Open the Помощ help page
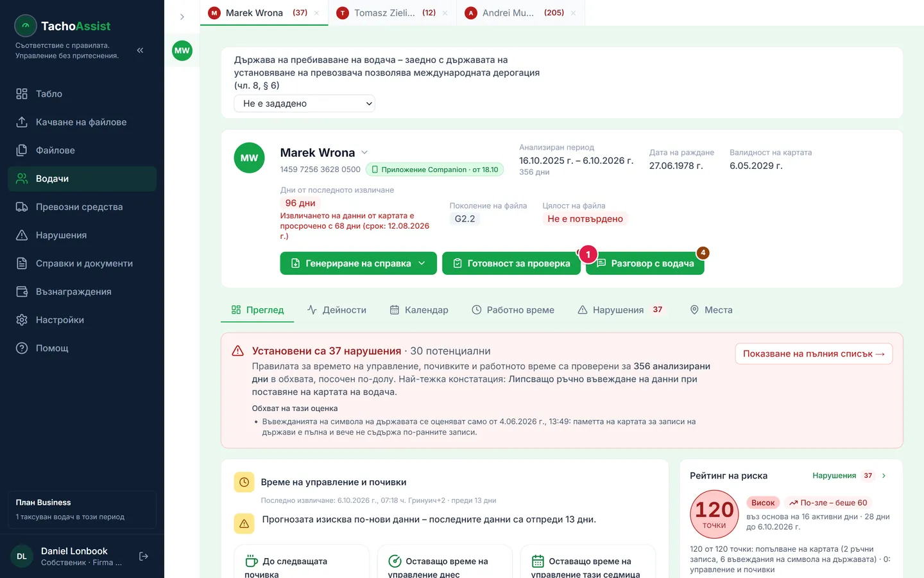Screen dimensions: 924x578 [x=82, y=348]
